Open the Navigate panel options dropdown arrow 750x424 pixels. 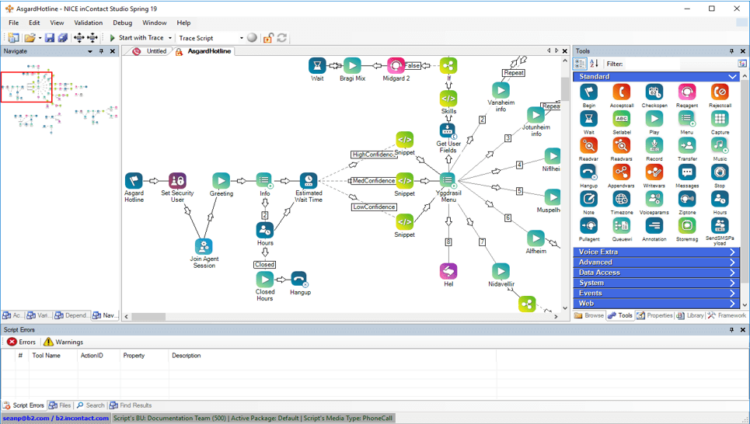tap(90, 51)
